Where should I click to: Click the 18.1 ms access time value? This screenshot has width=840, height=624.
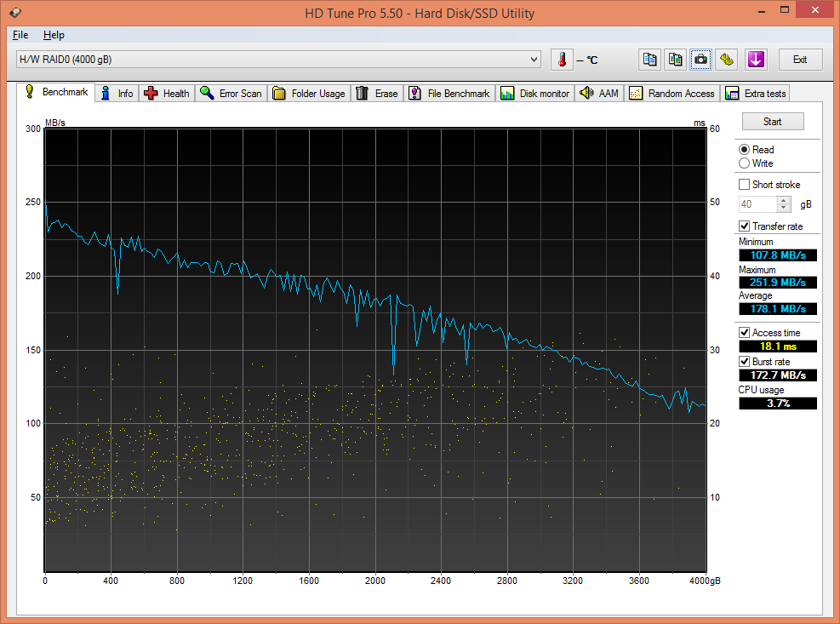coord(778,346)
